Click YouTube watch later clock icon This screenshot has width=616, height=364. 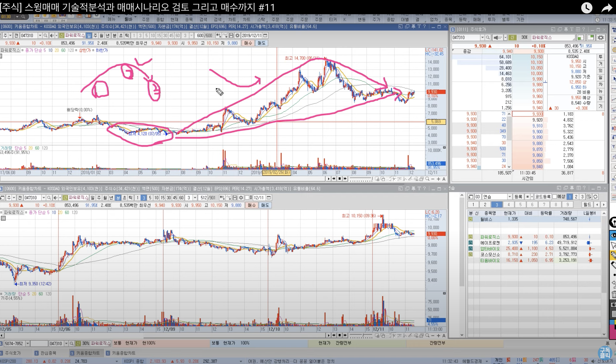pyautogui.click(x=586, y=8)
